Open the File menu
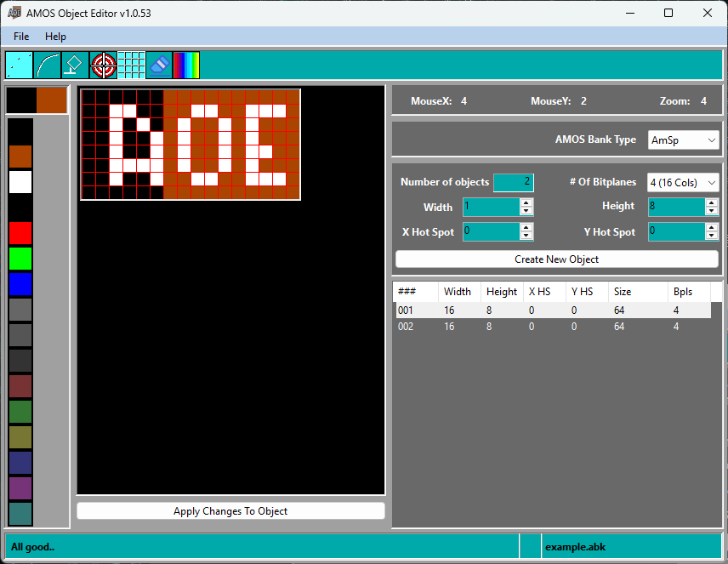The image size is (728, 564). (21, 37)
